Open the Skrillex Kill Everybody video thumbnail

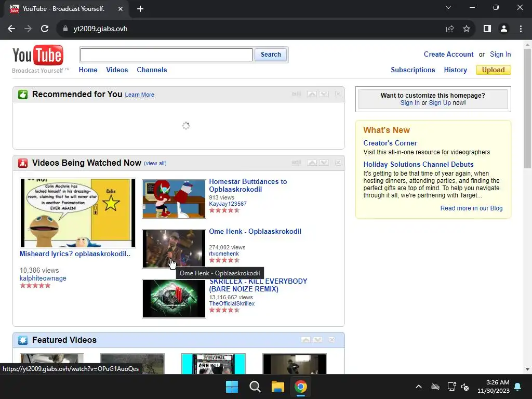point(174,299)
